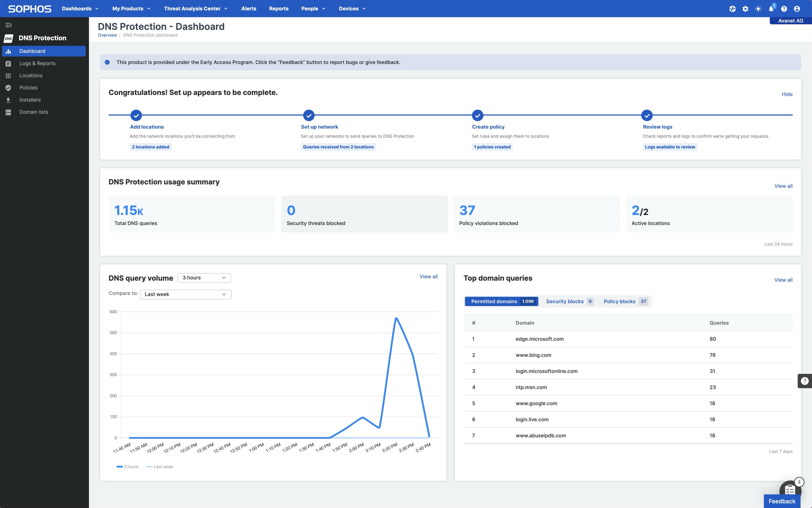Click the Add locations link
The image size is (812, 508).
147,127
